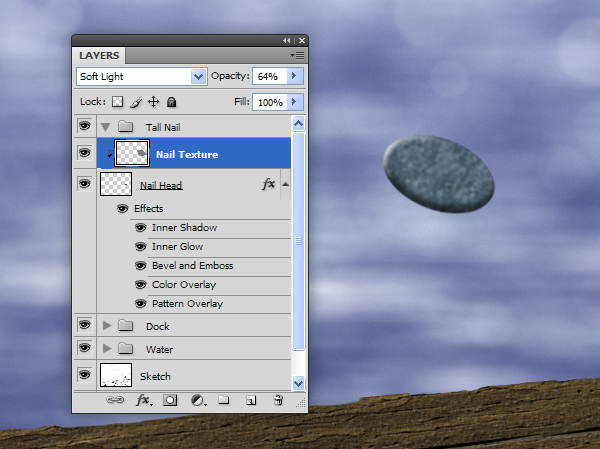Select the Water group name
The width and height of the screenshot is (600, 449).
[x=159, y=349]
